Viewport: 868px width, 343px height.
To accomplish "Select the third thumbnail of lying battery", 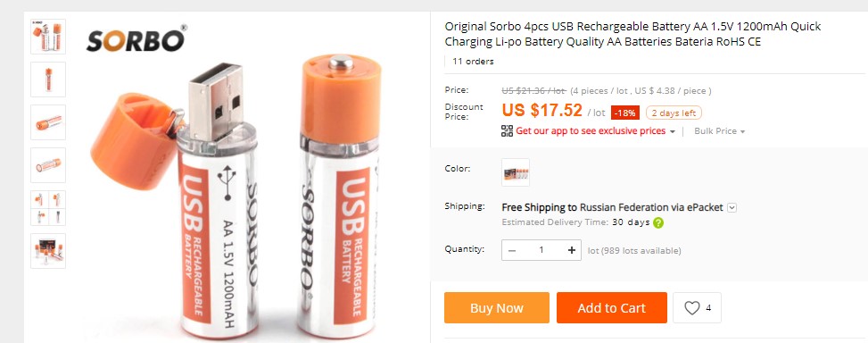I will coord(48,122).
